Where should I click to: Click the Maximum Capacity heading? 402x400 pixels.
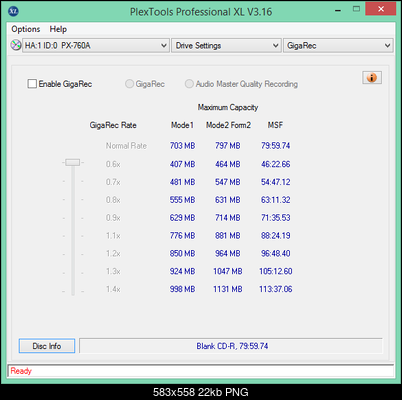[x=228, y=107]
